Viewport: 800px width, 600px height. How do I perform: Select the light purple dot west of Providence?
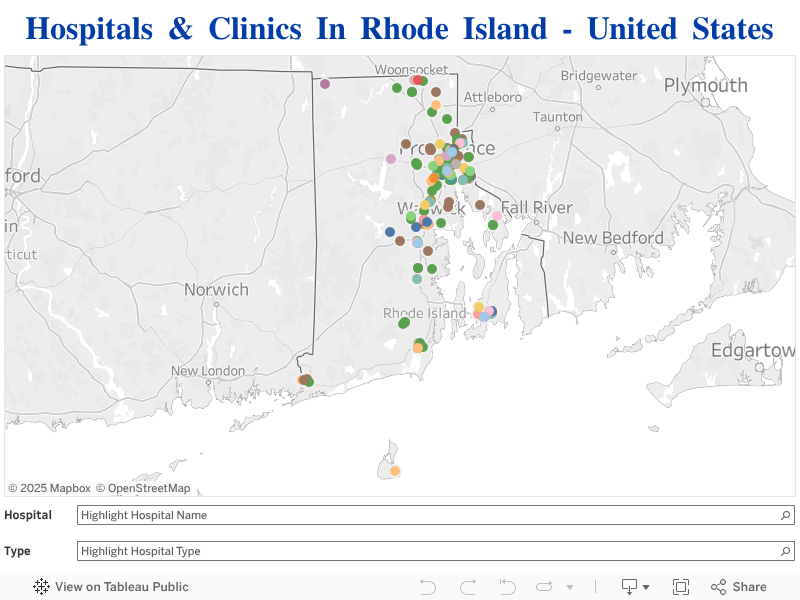coord(391,159)
